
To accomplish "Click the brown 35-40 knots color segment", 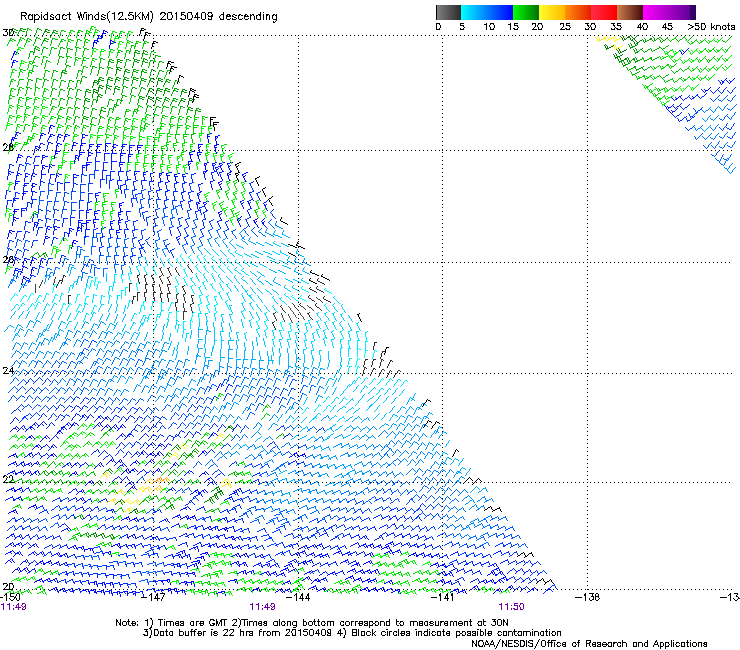I will pos(630,12).
